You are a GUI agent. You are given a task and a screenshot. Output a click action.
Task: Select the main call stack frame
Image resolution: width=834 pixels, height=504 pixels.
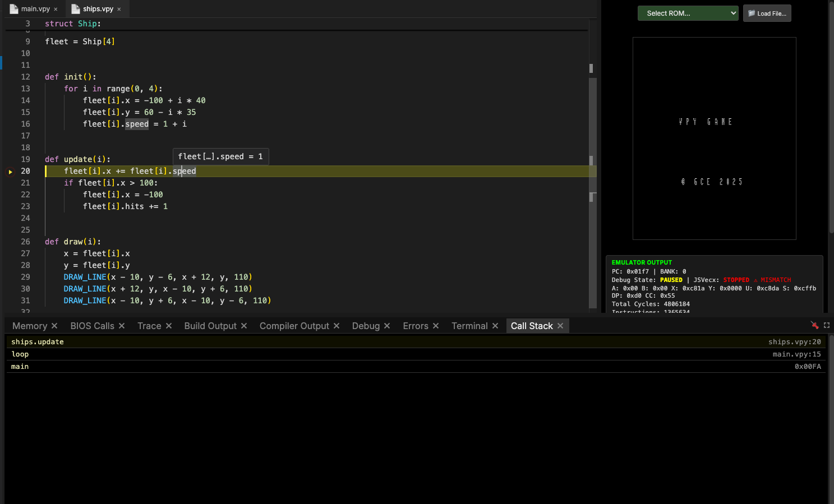[x=415, y=367]
